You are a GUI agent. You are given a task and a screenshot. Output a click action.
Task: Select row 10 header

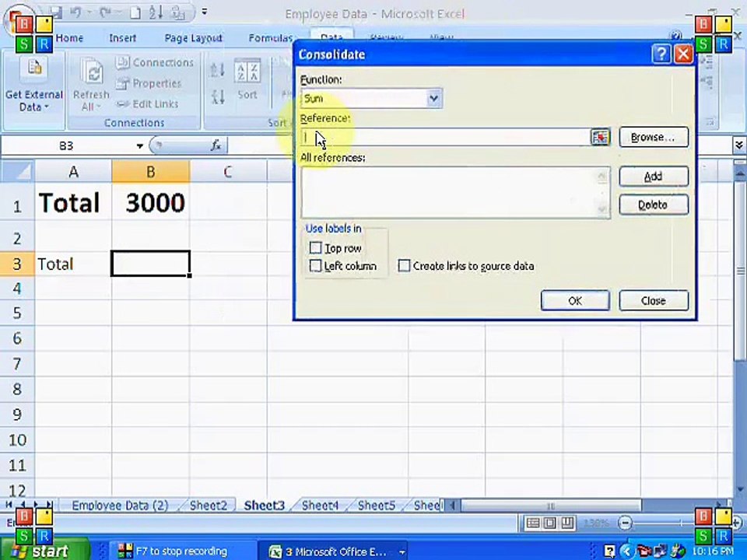(17, 439)
